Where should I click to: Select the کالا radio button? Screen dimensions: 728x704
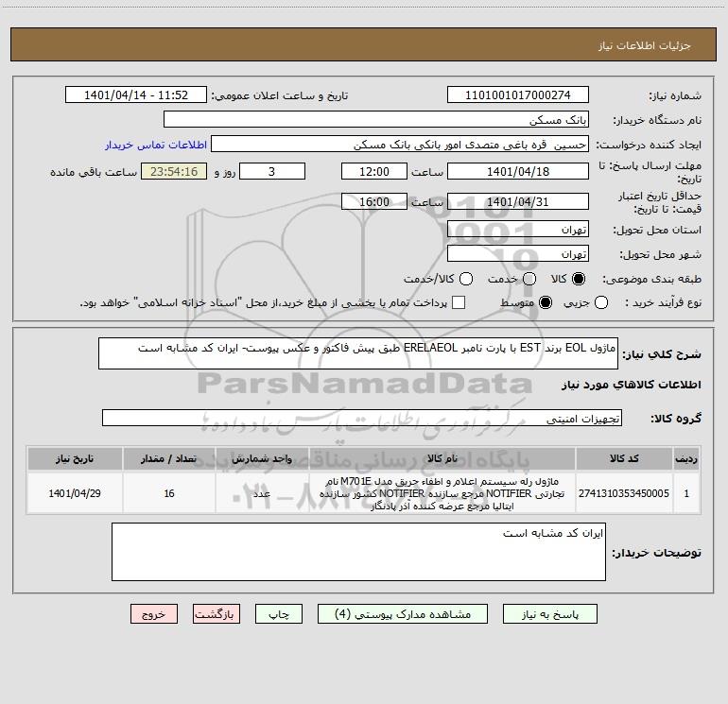tap(579, 279)
